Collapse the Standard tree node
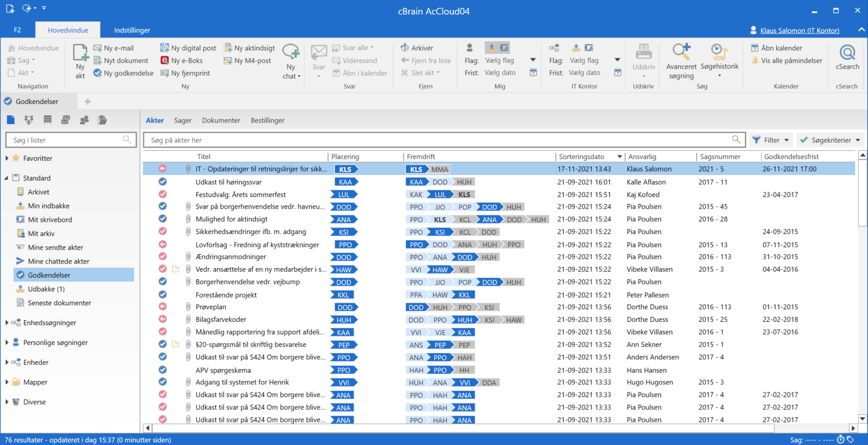868x445 pixels. 7,178
